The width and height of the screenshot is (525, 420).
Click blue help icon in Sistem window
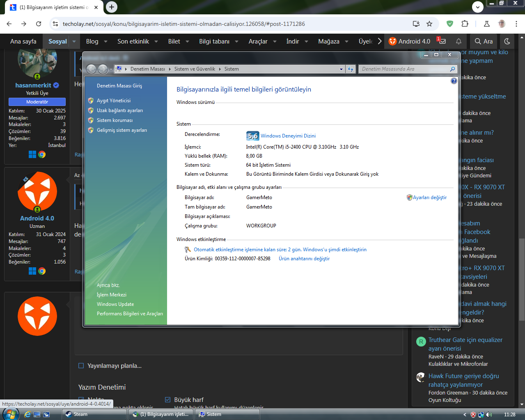454,81
